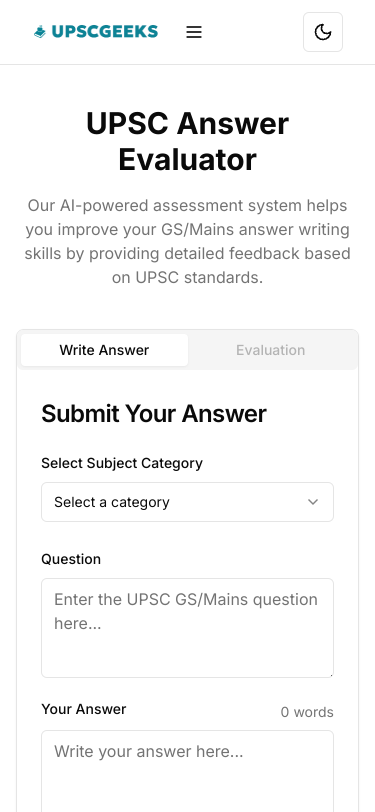Focus the Question text area
The height and width of the screenshot is (812, 375).
click(188, 628)
